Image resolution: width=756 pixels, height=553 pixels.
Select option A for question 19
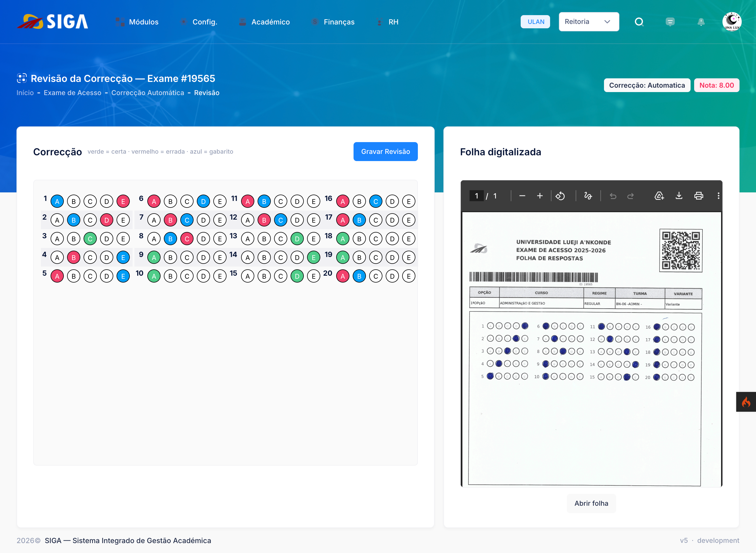(343, 258)
